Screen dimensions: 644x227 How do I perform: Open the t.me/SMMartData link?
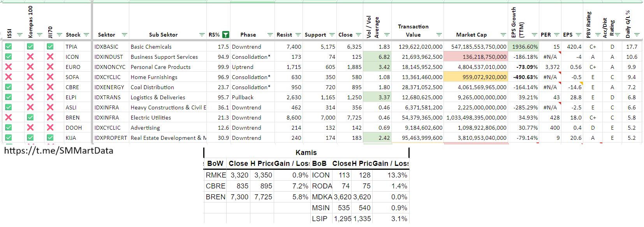coord(58,151)
